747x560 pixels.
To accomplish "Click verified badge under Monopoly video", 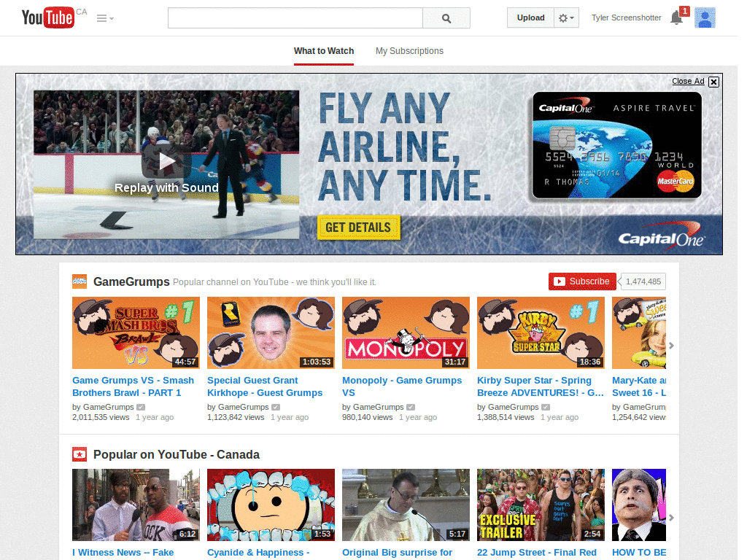I will (x=411, y=407).
